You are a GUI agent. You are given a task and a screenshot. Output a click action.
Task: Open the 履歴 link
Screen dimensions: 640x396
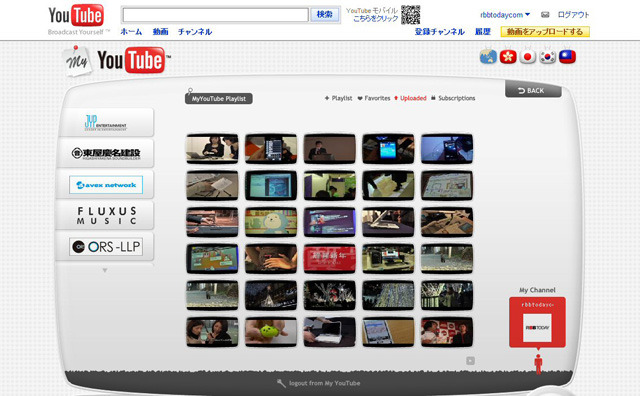483,32
